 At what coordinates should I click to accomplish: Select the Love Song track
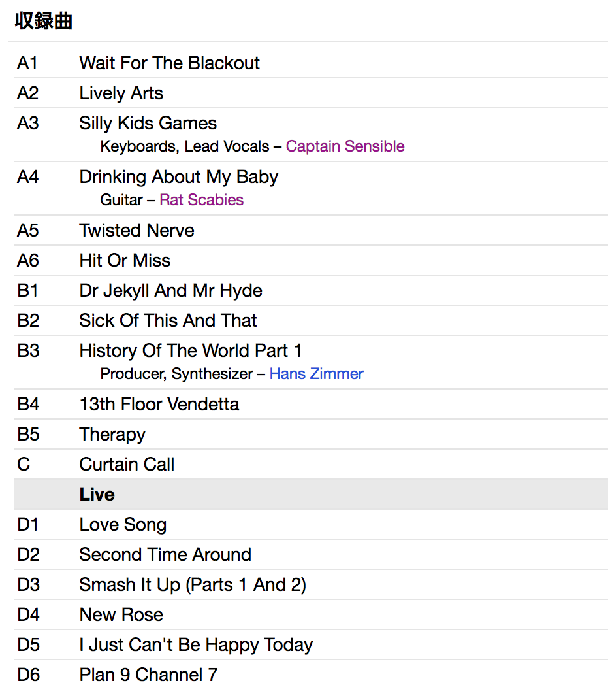(x=123, y=524)
